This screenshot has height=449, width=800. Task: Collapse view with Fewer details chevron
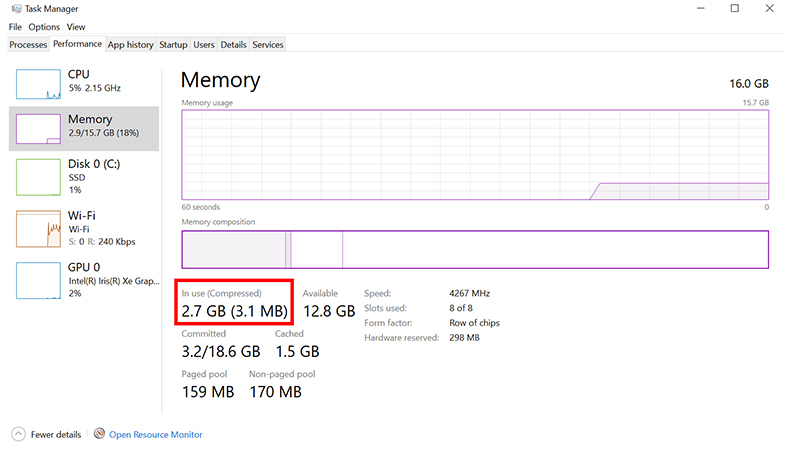coord(19,434)
